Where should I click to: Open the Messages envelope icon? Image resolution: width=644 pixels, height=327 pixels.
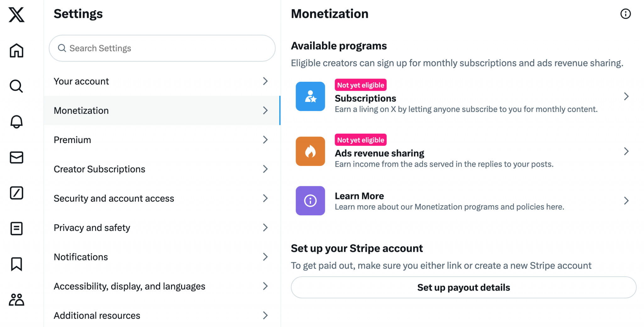point(16,157)
